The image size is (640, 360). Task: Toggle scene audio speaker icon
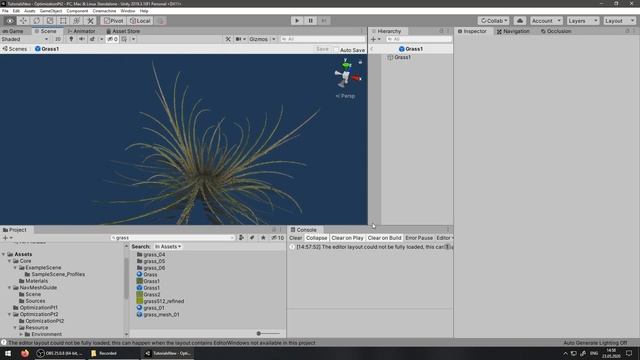(82, 39)
